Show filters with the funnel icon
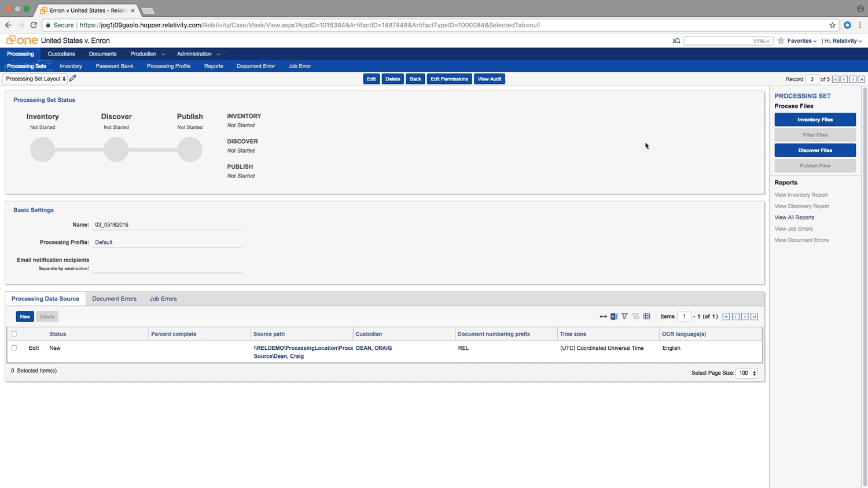Screen dimensions: 868x488 click(x=624, y=316)
